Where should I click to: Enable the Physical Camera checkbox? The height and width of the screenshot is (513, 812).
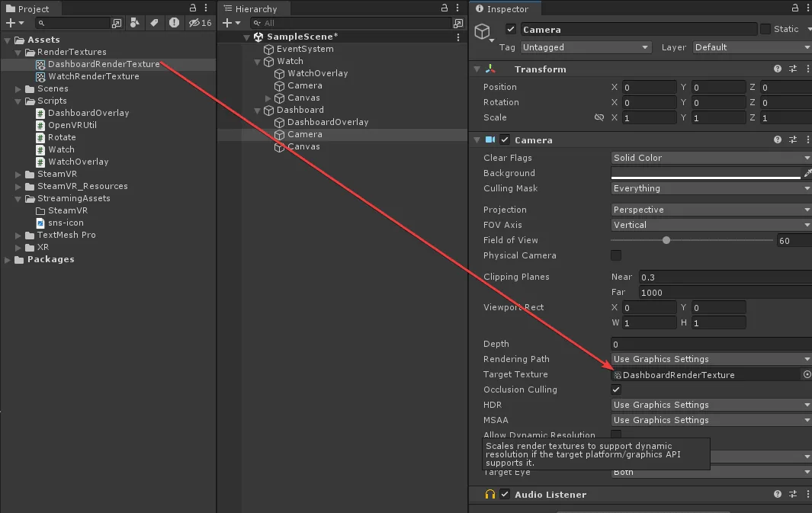pyautogui.click(x=616, y=255)
